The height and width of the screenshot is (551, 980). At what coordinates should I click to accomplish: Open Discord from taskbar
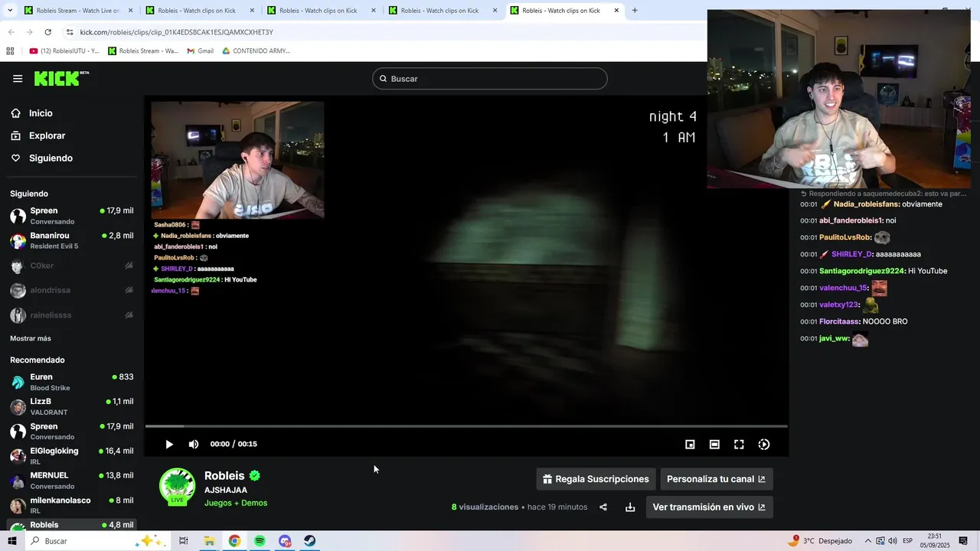click(x=285, y=541)
